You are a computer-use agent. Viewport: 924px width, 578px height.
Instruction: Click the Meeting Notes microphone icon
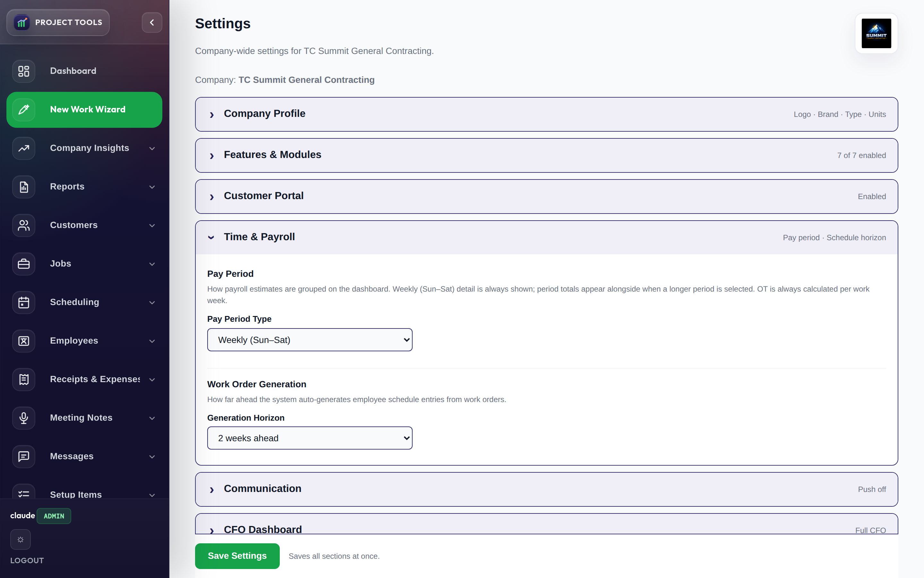(x=24, y=418)
